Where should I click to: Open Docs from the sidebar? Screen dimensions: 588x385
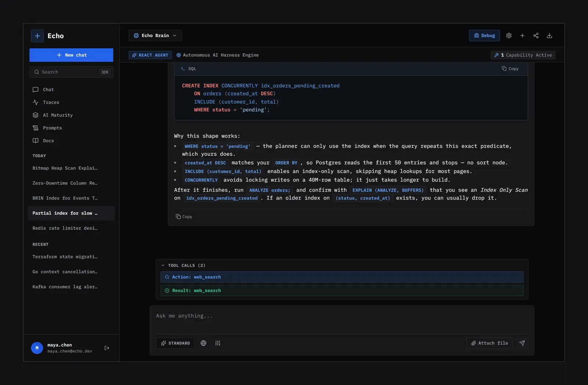coord(71,141)
